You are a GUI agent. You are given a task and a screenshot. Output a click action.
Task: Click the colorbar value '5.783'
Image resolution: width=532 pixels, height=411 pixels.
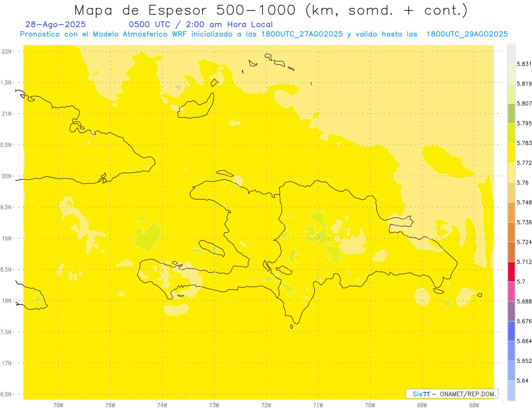pyautogui.click(x=524, y=143)
